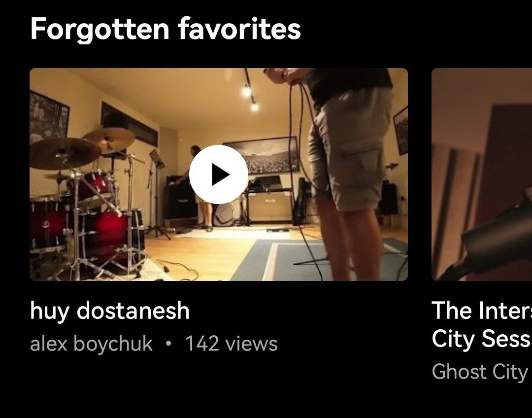Click the framed landscape picture on wall
Viewport: 532px width, 418px height.
pos(263,155)
